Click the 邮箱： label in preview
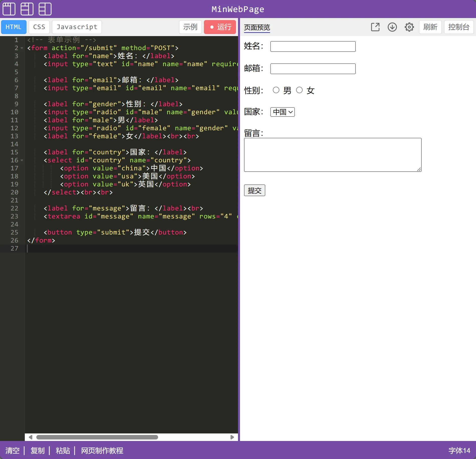The image size is (476, 459). coord(254,68)
